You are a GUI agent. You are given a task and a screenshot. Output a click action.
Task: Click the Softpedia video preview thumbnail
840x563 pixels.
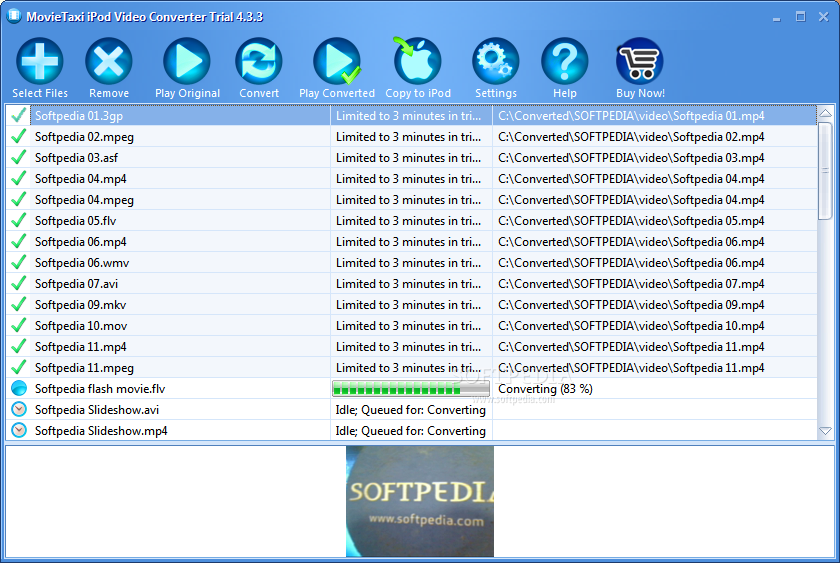(x=419, y=501)
